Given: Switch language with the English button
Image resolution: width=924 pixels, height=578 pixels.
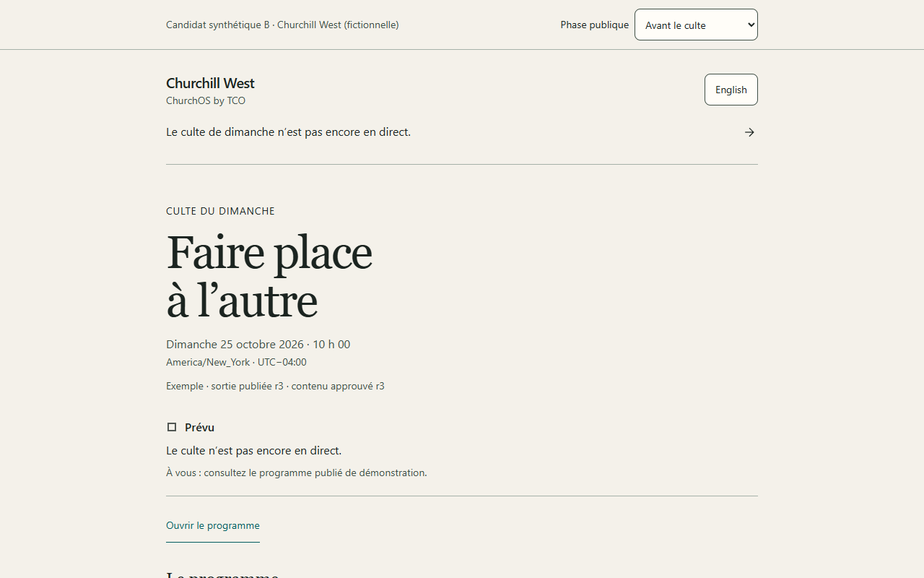Looking at the screenshot, I should click(731, 90).
